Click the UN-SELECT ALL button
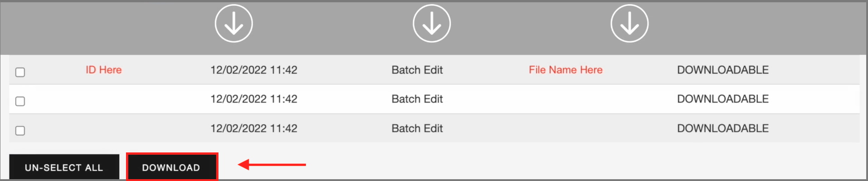 (x=64, y=167)
